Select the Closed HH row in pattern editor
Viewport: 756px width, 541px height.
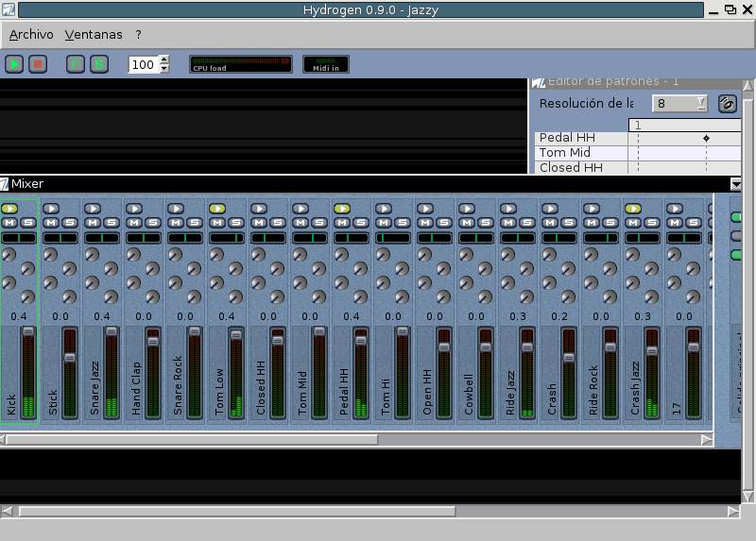tap(581, 168)
